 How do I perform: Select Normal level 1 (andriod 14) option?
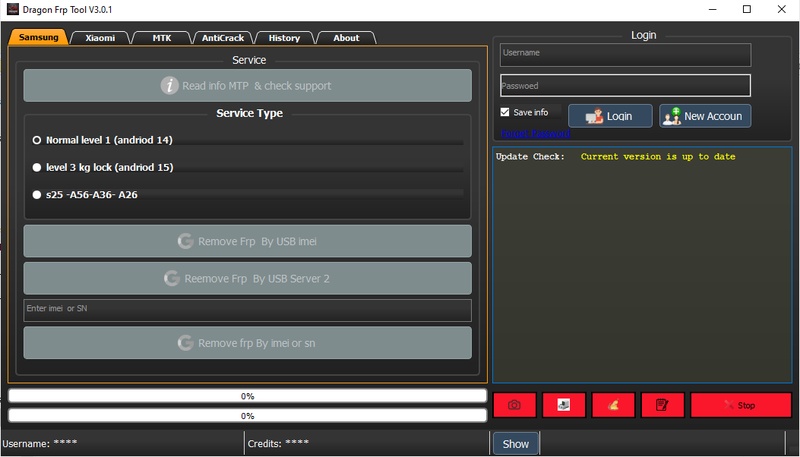tap(37, 140)
